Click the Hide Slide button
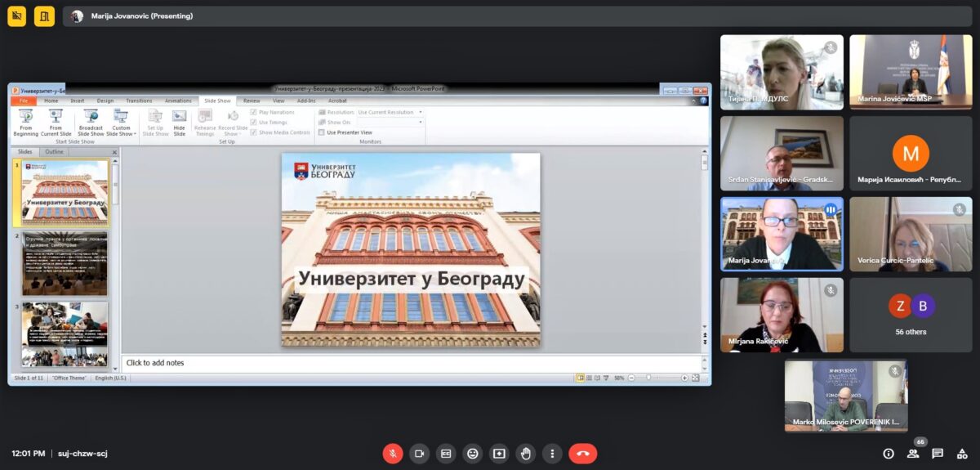This screenshot has width=980, height=470. coord(179,123)
